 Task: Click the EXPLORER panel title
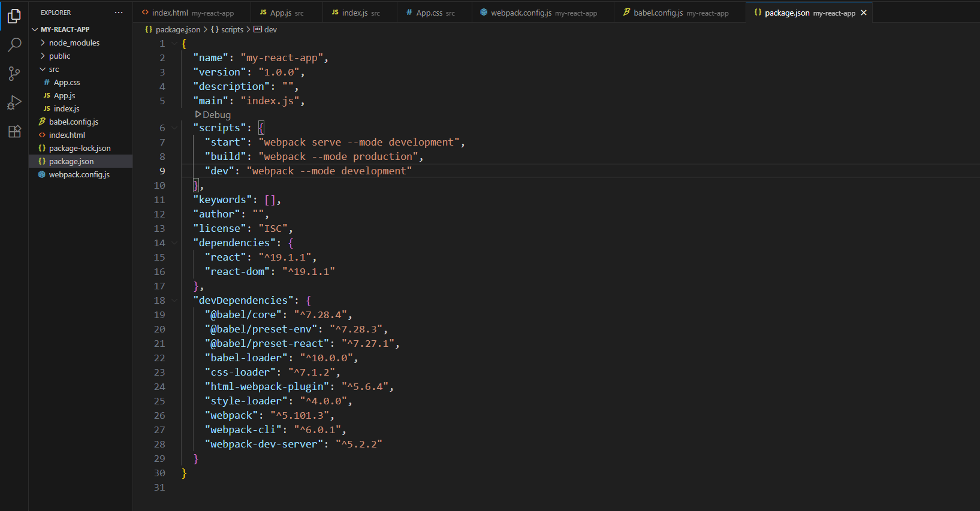point(56,13)
